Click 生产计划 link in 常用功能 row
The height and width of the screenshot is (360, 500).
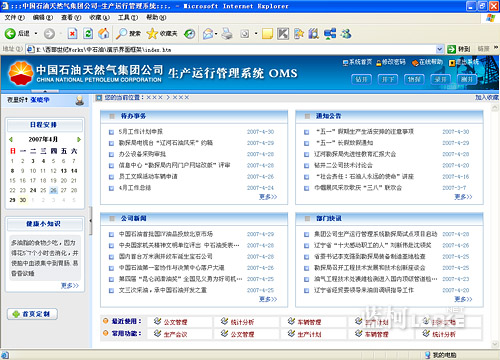click(x=309, y=334)
